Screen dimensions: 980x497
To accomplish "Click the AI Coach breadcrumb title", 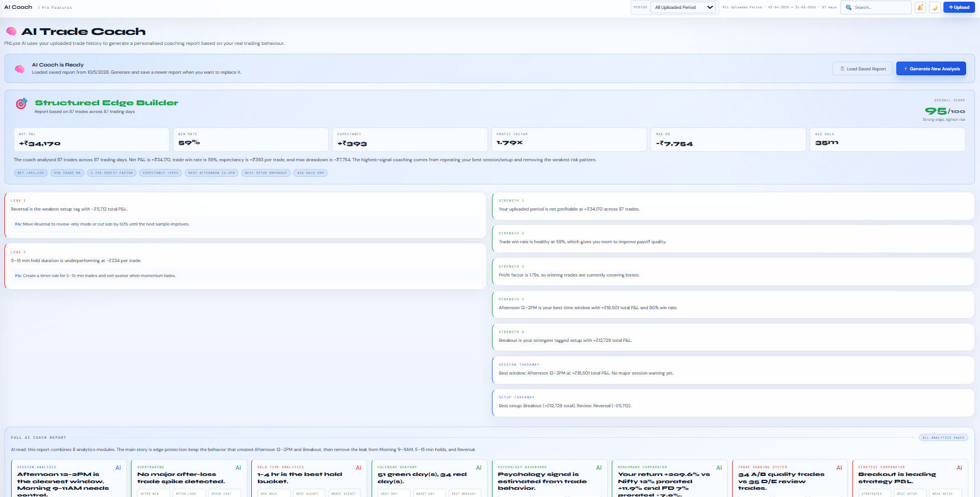I will point(18,7).
